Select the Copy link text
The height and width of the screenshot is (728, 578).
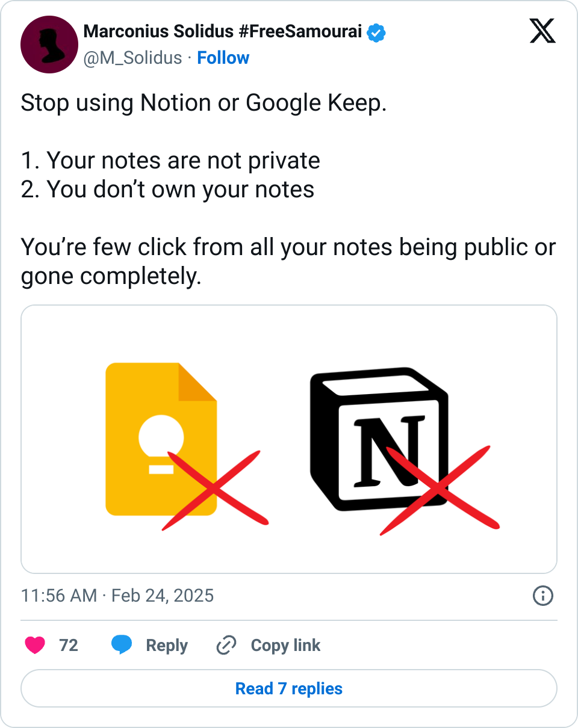click(x=285, y=646)
